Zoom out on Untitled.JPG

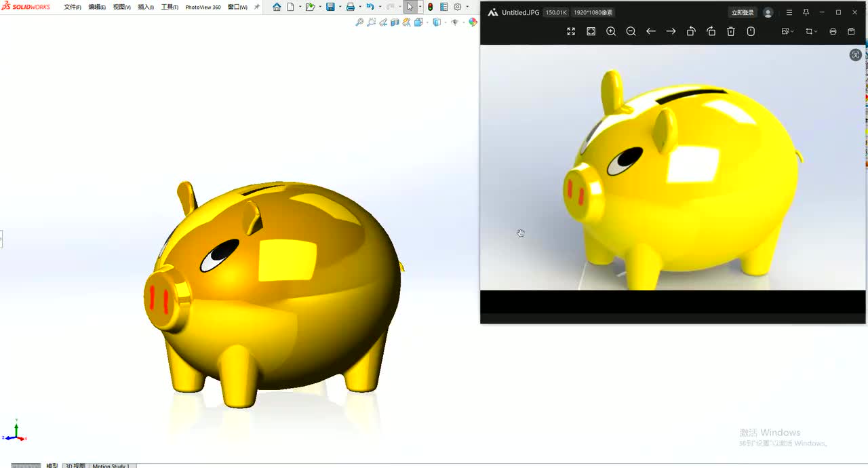(x=631, y=31)
